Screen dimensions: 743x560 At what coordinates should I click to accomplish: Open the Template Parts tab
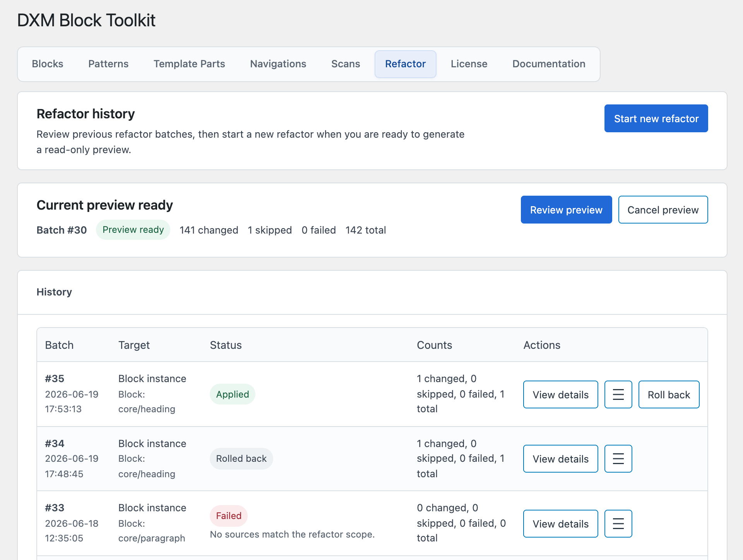click(x=189, y=64)
